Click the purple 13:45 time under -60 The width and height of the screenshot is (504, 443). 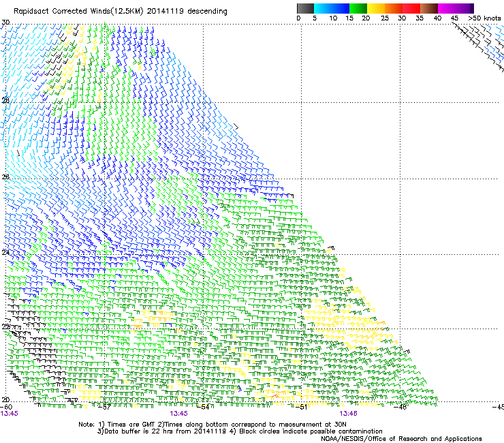(10, 414)
